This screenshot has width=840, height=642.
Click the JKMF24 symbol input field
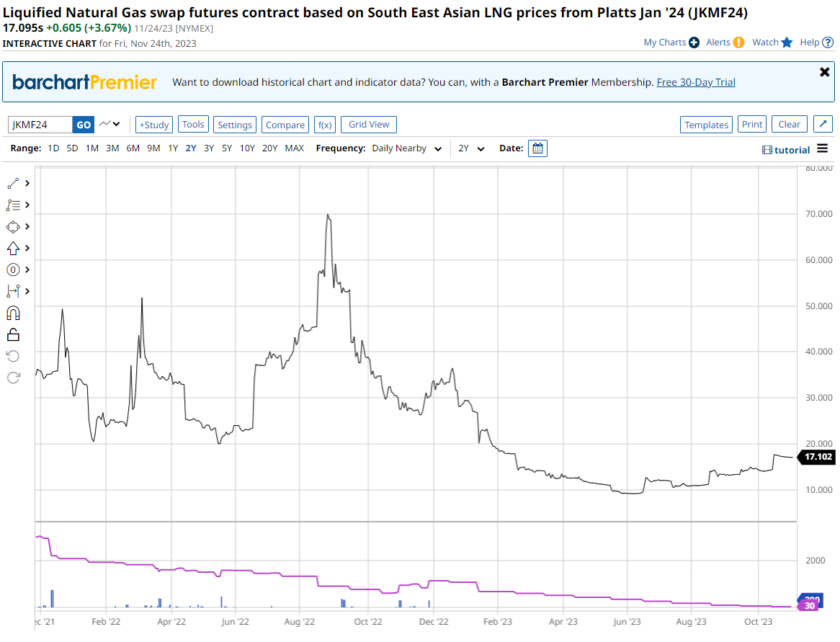point(40,125)
